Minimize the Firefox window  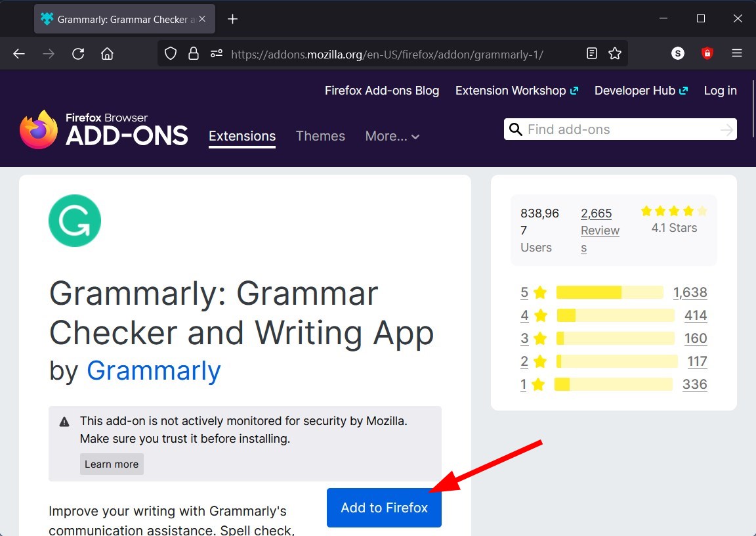663,18
